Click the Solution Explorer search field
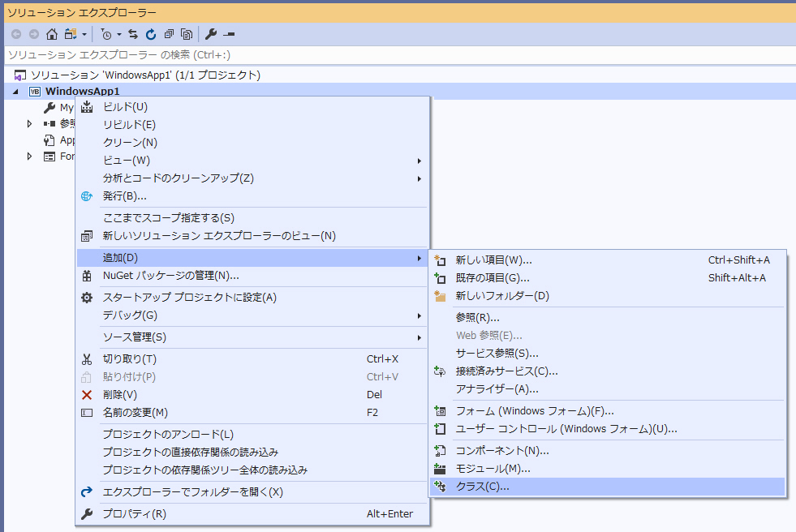This screenshot has height=532, width=796. coord(400,55)
